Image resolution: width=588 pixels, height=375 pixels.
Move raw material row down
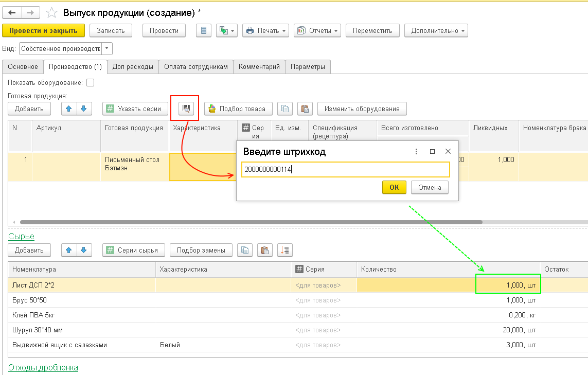84,251
